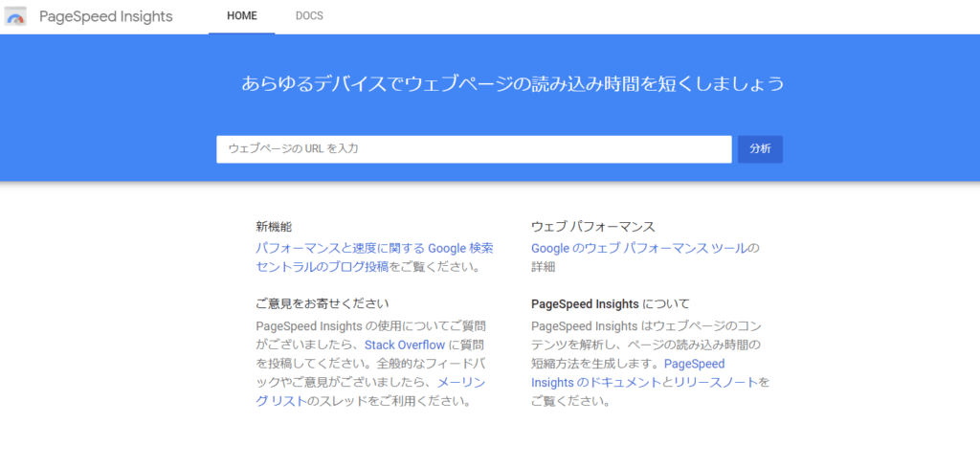The height and width of the screenshot is (468, 980).
Task: Click the 新機能 heading
Action: point(274,227)
